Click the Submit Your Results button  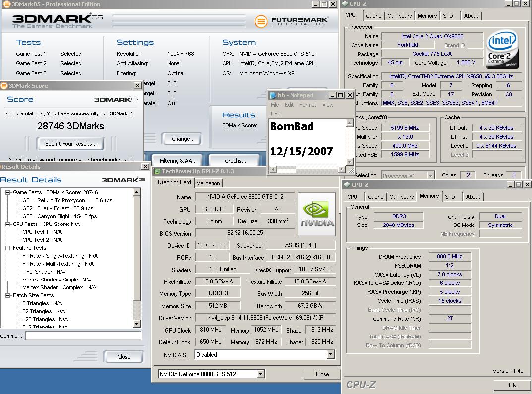pyautogui.click(x=70, y=144)
